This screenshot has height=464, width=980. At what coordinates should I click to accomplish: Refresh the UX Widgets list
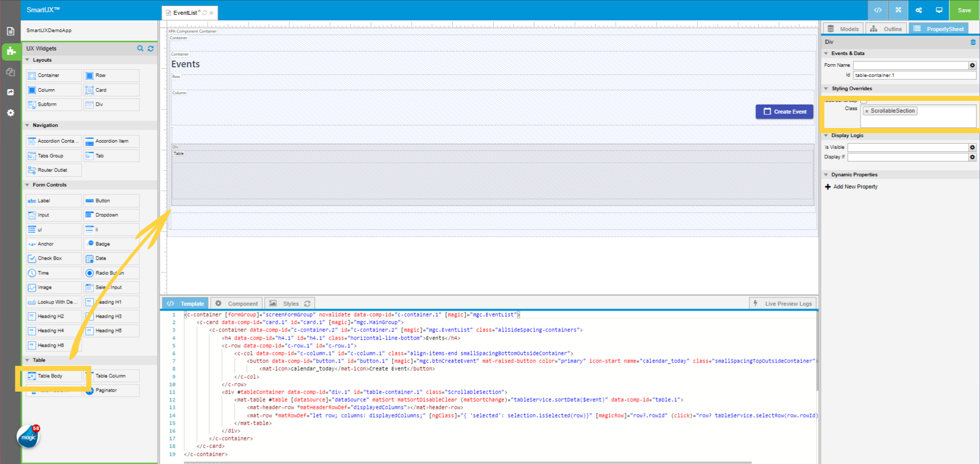point(151,48)
